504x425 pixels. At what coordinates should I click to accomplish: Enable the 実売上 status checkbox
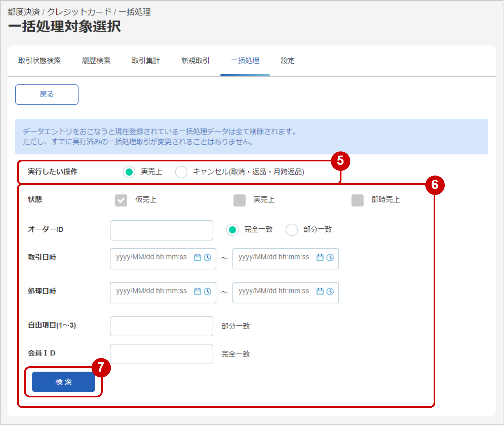click(240, 200)
